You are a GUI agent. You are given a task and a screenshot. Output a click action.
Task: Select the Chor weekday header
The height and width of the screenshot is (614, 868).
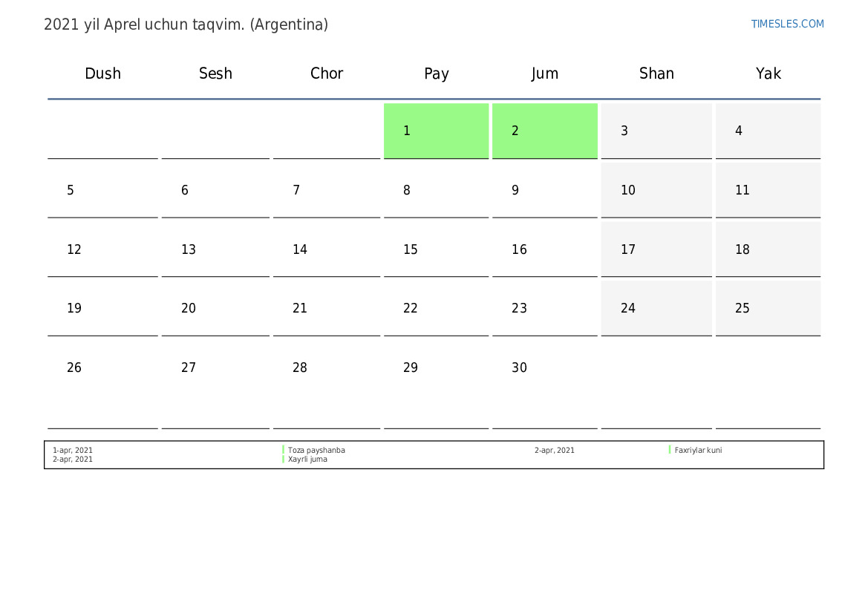click(327, 74)
